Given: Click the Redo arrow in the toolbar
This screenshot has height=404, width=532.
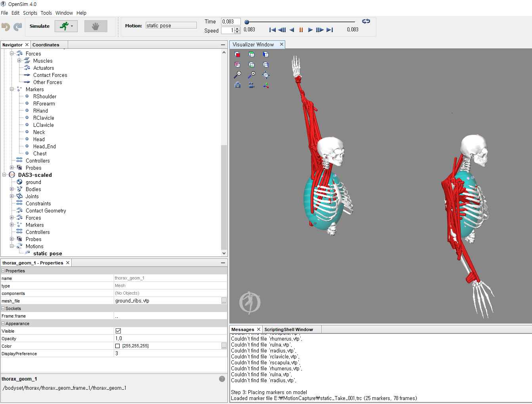Looking at the screenshot, I should [18, 27].
